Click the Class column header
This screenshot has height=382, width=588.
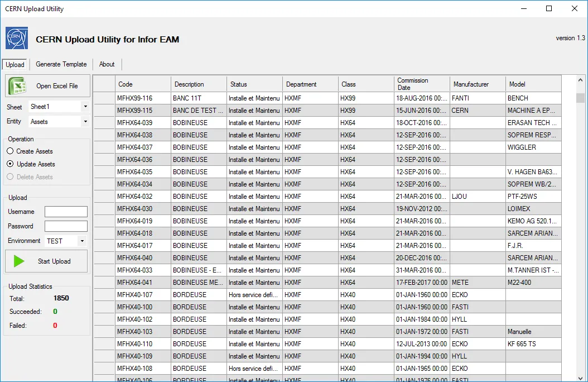coord(367,84)
